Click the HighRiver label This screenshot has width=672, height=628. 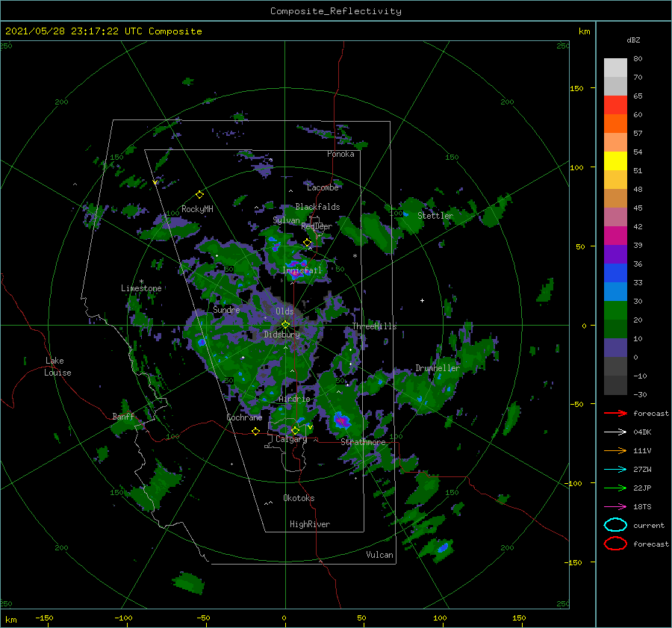pos(310,524)
